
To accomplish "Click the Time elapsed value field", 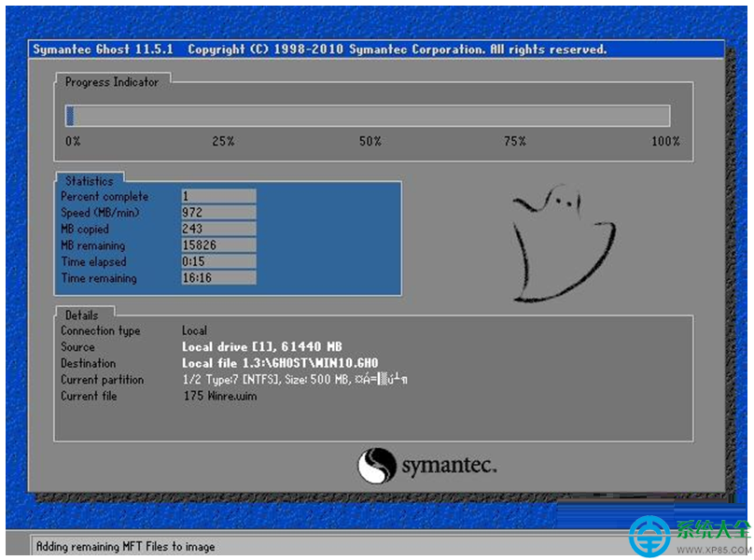I will click(x=218, y=262).
